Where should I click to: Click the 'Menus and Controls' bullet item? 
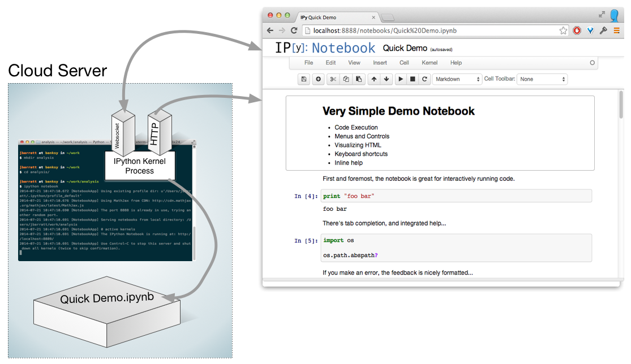pos(362,136)
